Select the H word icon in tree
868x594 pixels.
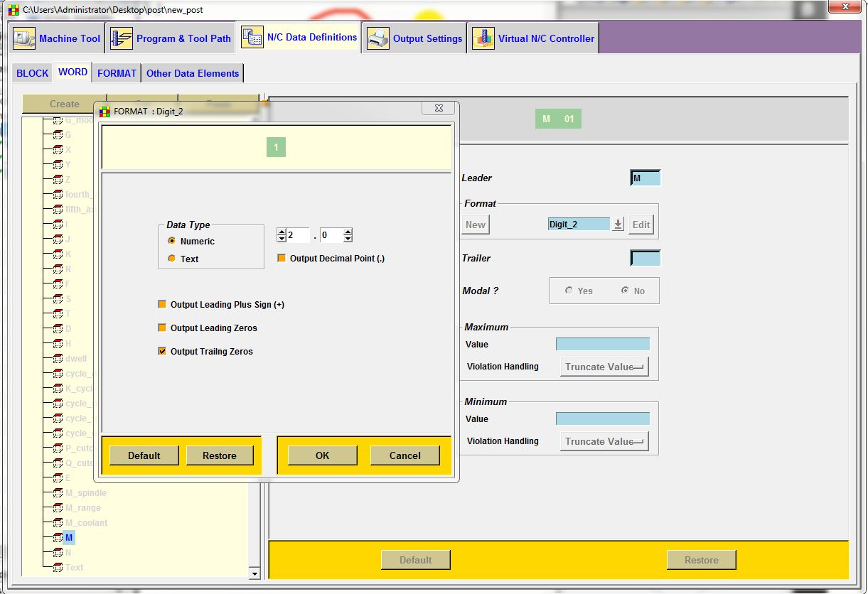click(x=58, y=344)
